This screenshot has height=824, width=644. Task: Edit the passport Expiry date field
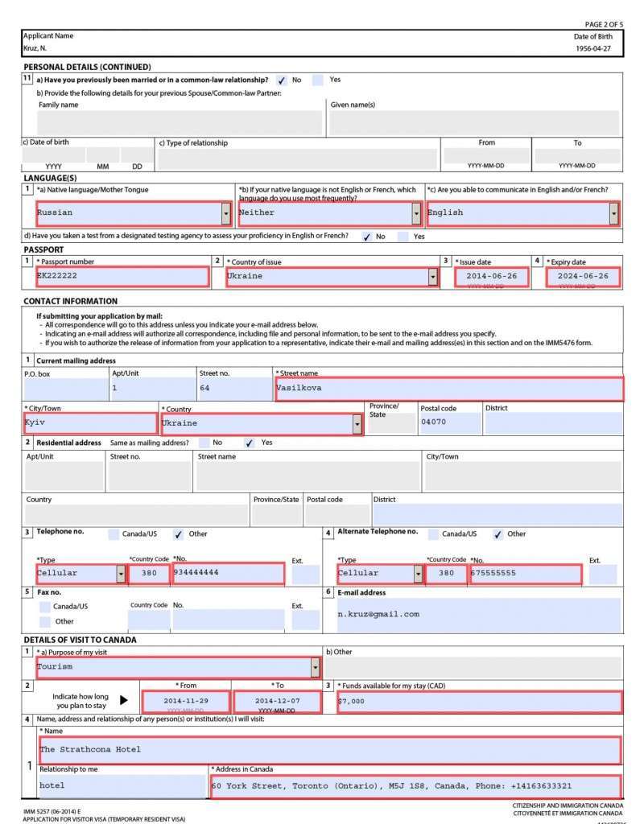583,277
